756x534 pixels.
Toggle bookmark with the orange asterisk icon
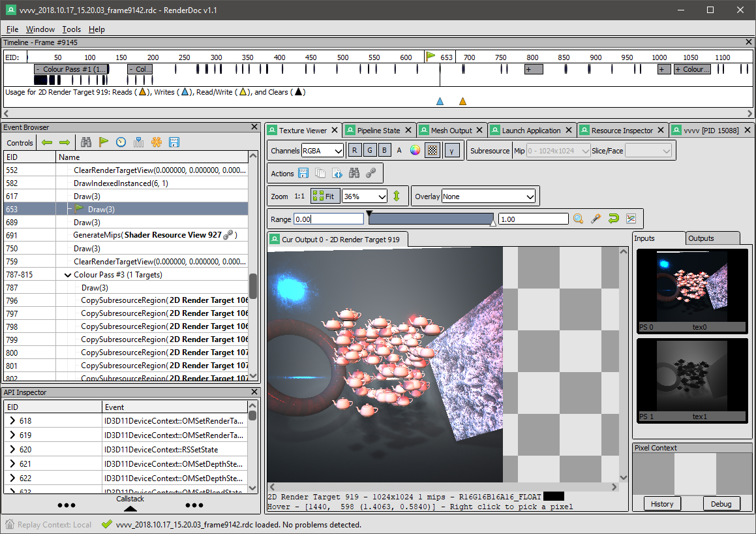tap(156, 142)
